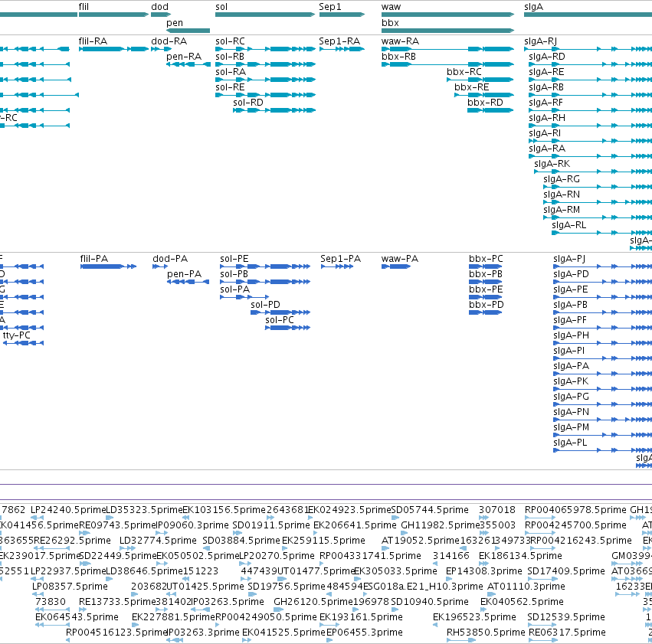Click the sol-PB protein feature
652x644 pixels.
pos(265,282)
